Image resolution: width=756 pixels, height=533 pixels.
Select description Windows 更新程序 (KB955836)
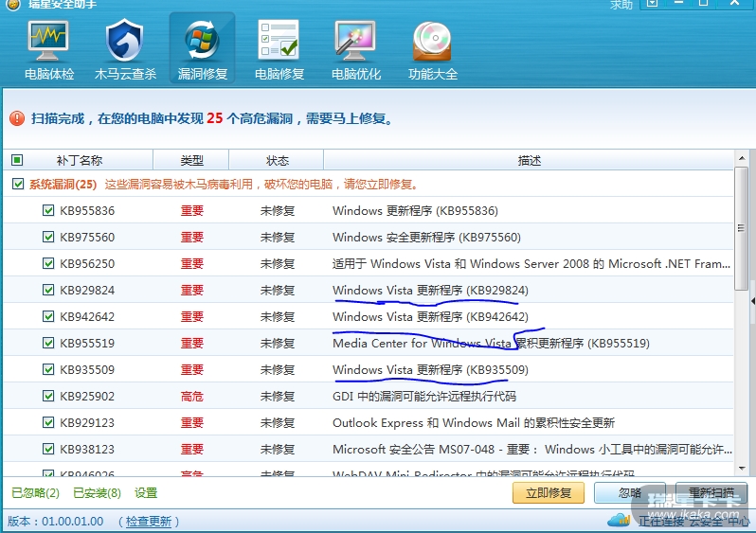tap(415, 210)
